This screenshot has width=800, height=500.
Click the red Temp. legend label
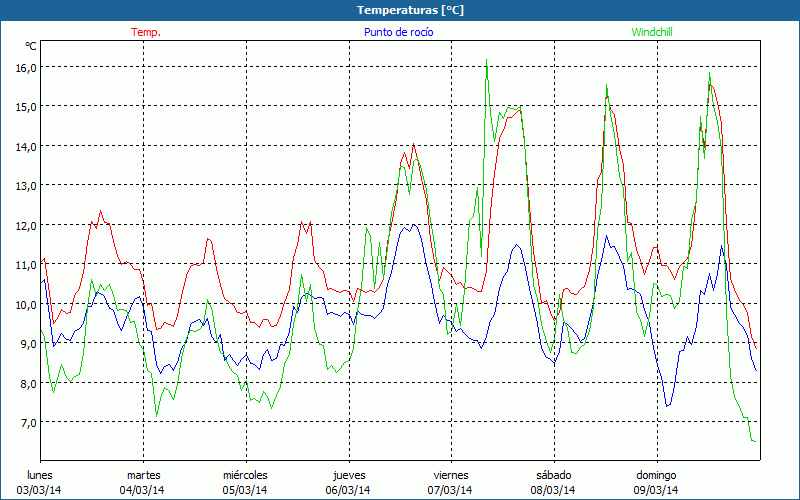coord(146,32)
